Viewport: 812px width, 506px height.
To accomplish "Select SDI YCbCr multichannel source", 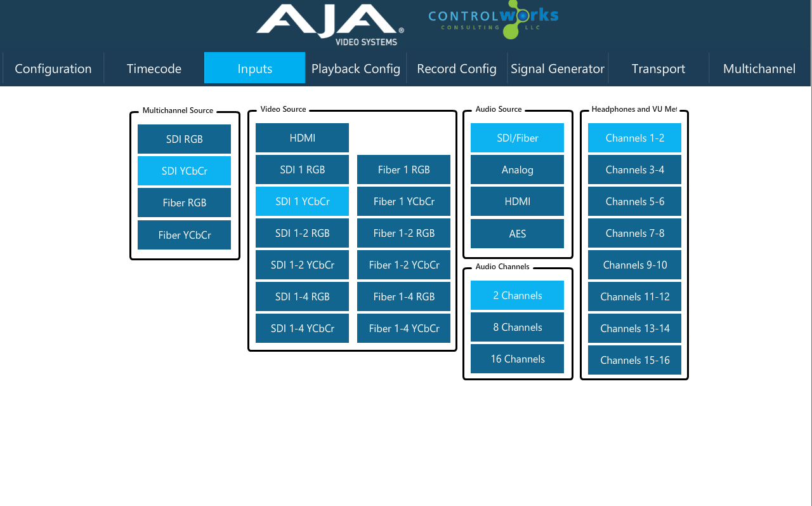I will tap(184, 171).
